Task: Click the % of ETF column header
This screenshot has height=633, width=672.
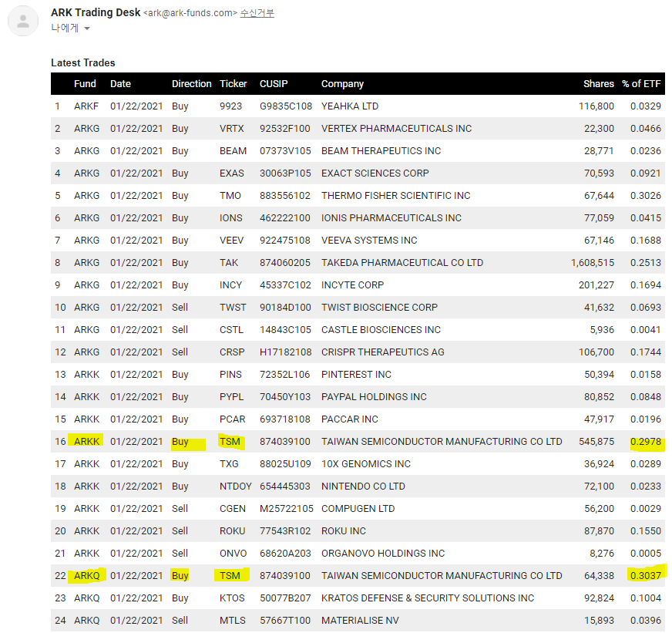Action: coord(641,84)
